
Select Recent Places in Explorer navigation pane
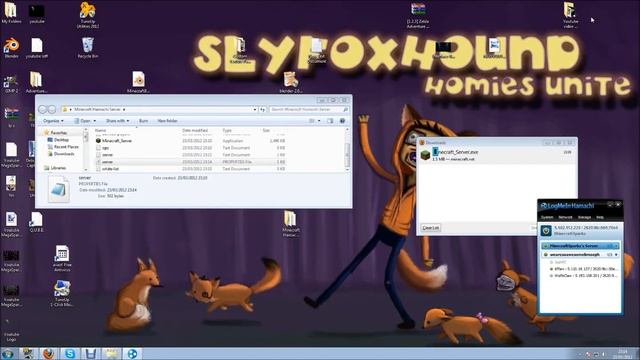[66, 147]
